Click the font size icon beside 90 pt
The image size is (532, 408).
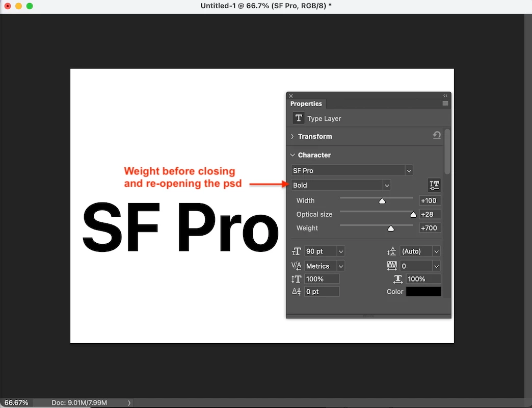(x=296, y=251)
